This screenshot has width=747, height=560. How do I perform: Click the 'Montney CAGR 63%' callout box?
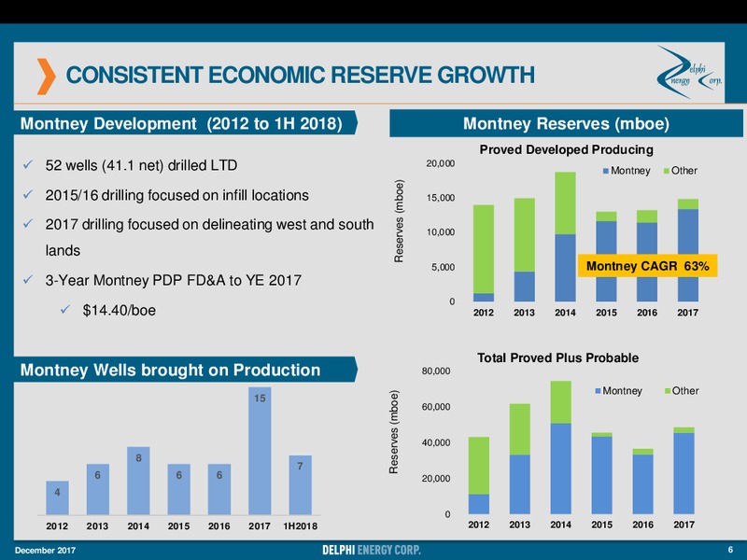[647, 266]
